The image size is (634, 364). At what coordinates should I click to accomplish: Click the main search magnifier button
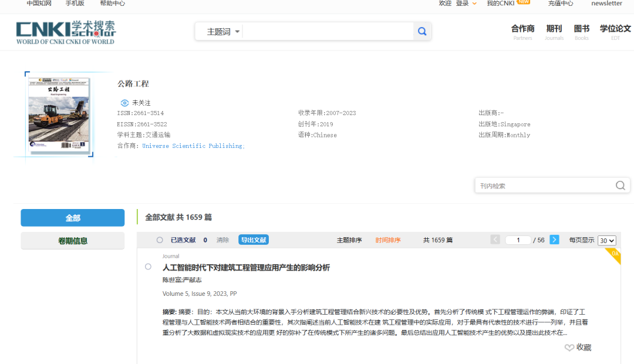(422, 32)
